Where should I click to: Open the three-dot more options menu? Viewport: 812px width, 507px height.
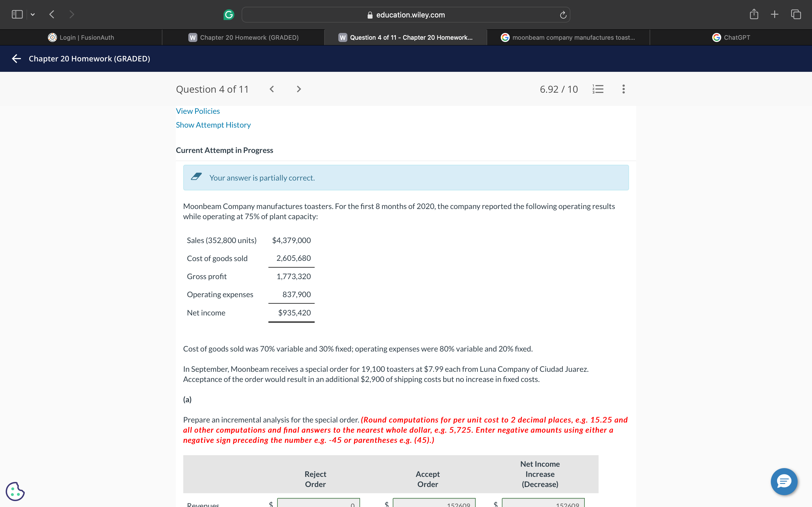[623, 89]
